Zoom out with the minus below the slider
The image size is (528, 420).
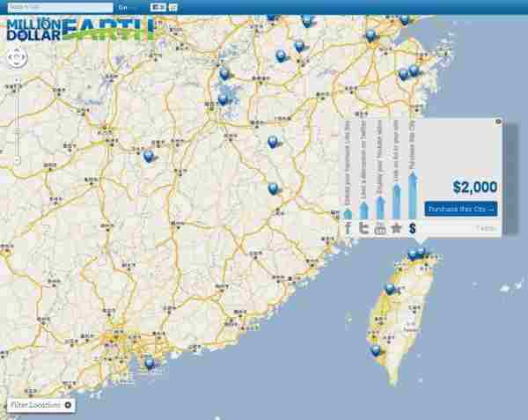click(17, 160)
